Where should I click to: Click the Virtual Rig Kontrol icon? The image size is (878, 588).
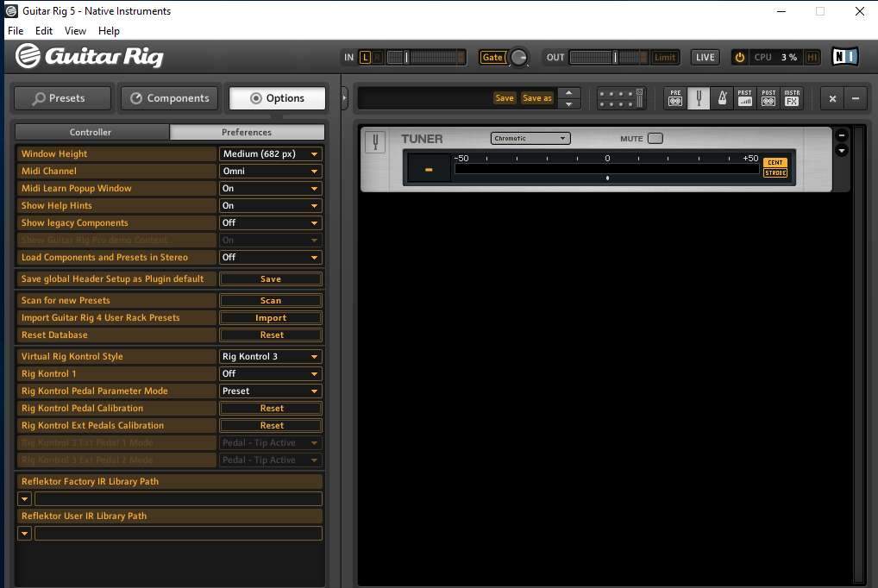621,98
